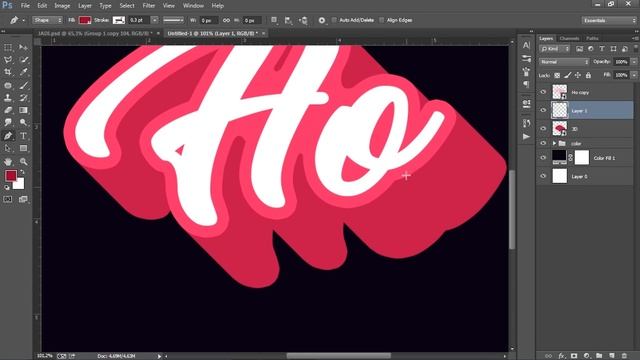Screen dimensions: 640x360
Task: Switch to the JADE.psd document tab
Action: click(x=95, y=33)
